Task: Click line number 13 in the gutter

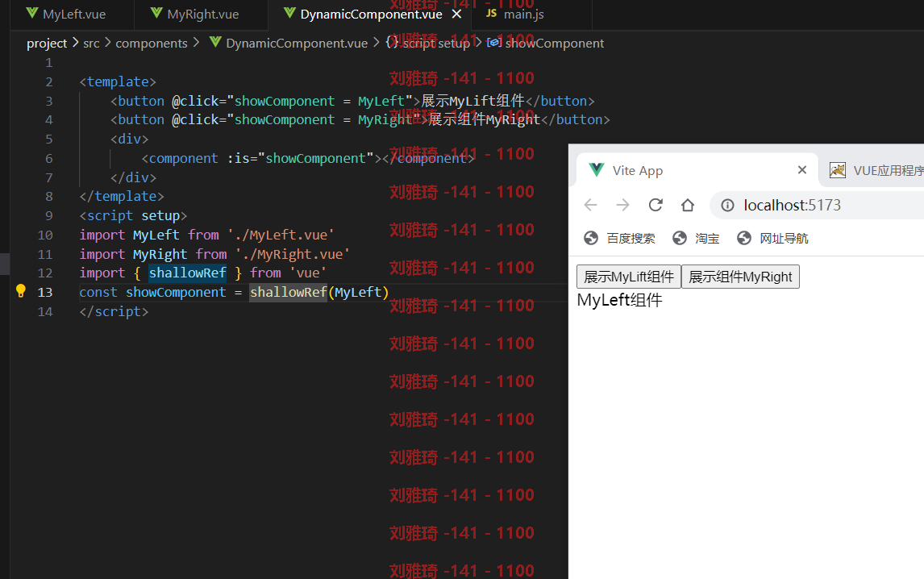Action: point(45,293)
